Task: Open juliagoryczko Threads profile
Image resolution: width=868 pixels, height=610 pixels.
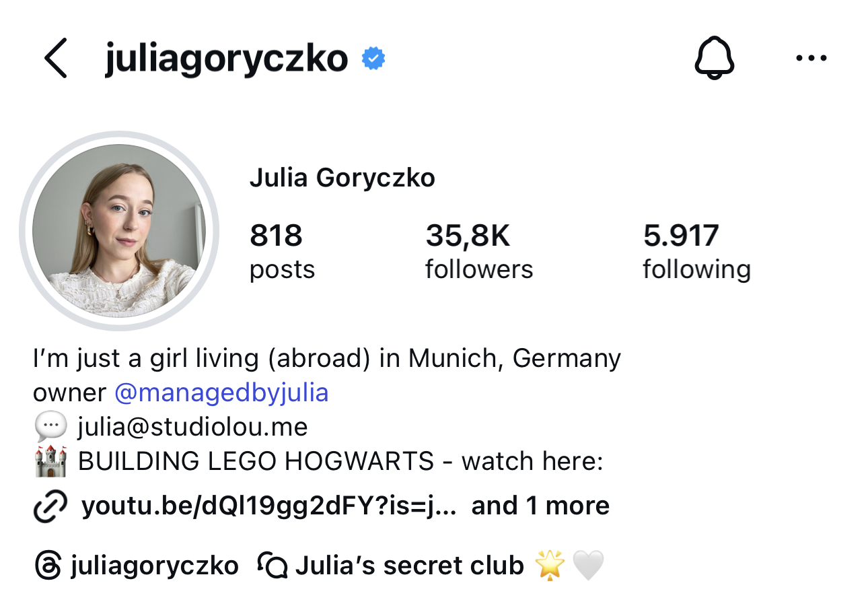Action: coord(154,566)
